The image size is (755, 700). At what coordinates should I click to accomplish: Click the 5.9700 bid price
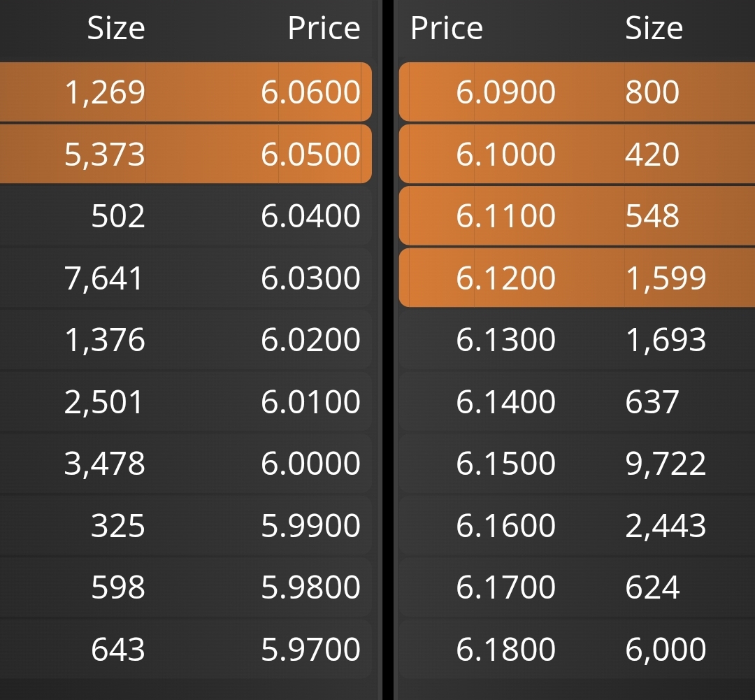tap(310, 649)
